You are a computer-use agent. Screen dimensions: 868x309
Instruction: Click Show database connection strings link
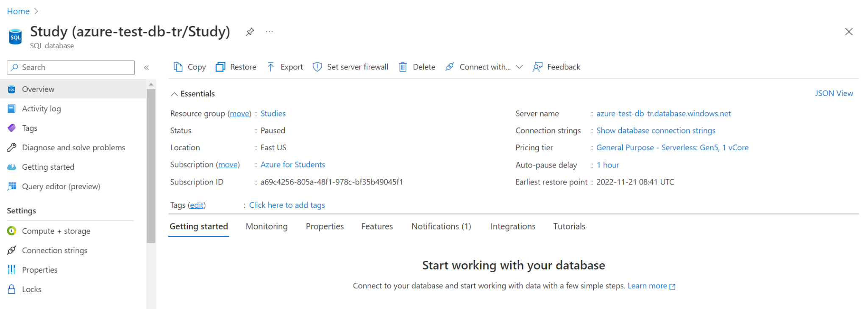(656, 131)
